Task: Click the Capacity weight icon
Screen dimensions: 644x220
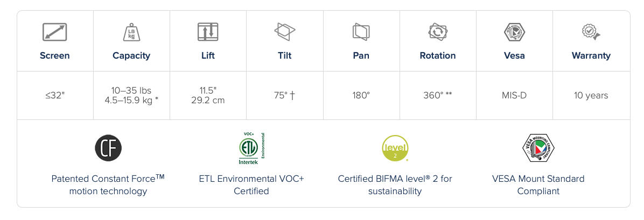Action: [x=131, y=32]
